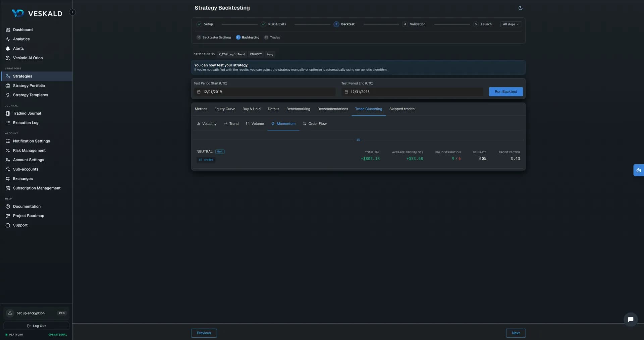Click the Next button
644x340 pixels.
[x=516, y=333]
